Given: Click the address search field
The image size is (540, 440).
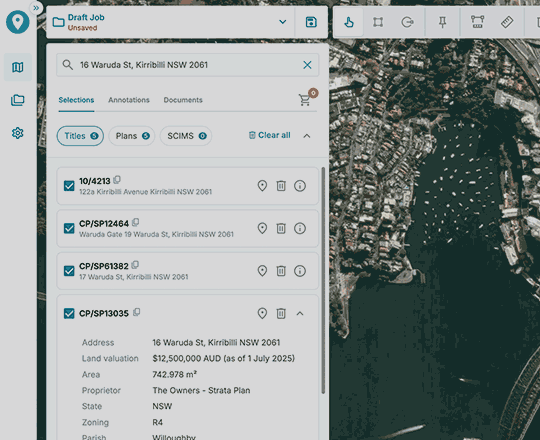Looking at the screenshot, I should 187,65.
